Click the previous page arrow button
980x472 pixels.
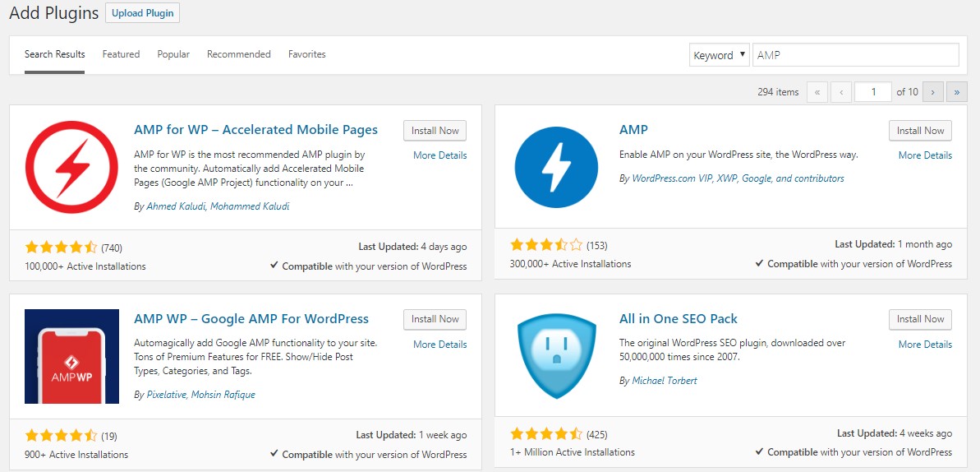coord(841,92)
